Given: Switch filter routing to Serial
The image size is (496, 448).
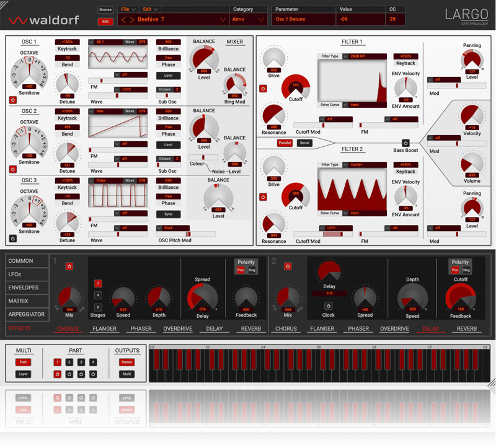Looking at the screenshot, I should 304,143.
